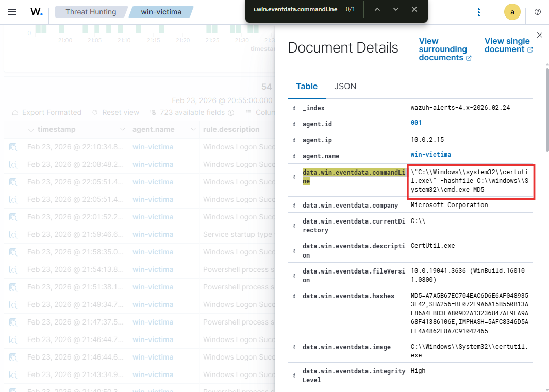Click the Wazuh logo home icon
Viewport: 549px width, 392px height.
click(37, 12)
